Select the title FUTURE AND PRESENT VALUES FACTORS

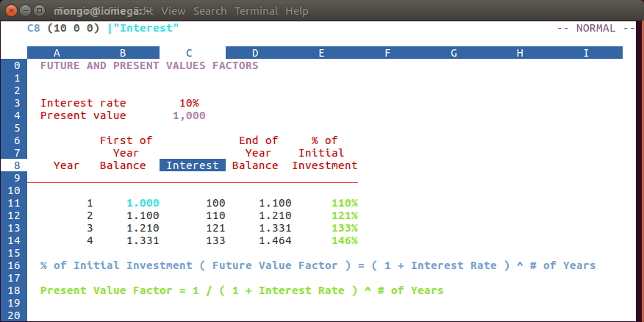[149, 65]
